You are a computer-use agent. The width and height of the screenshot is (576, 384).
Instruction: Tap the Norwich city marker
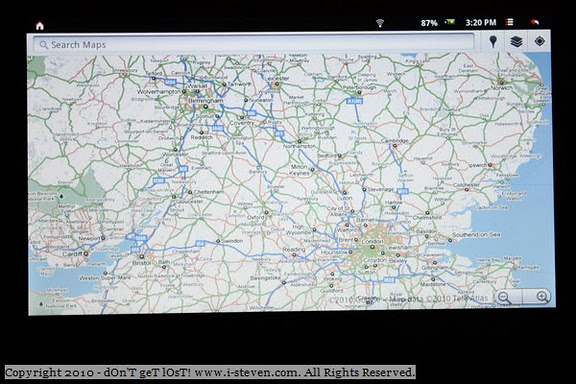pyautogui.click(x=500, y=82)
